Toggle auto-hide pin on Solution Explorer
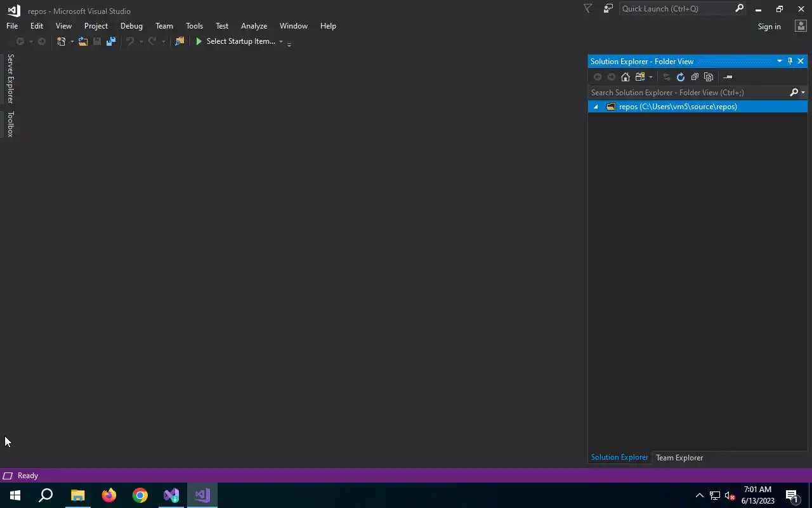Image resolution: width=812 pixels, height=508 pixels. (790, 61)
